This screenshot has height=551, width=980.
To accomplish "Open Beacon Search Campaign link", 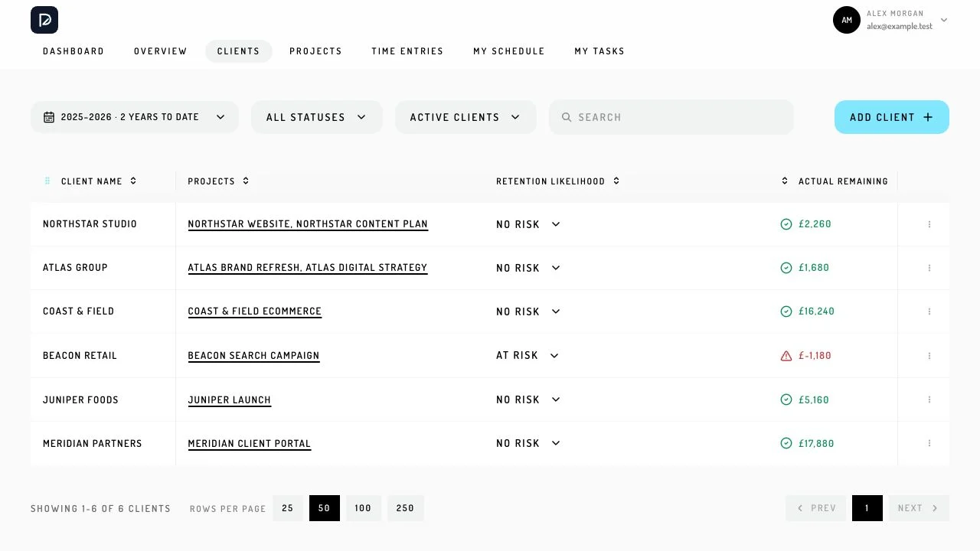I will pyautogui.click(x=253, y=356).
